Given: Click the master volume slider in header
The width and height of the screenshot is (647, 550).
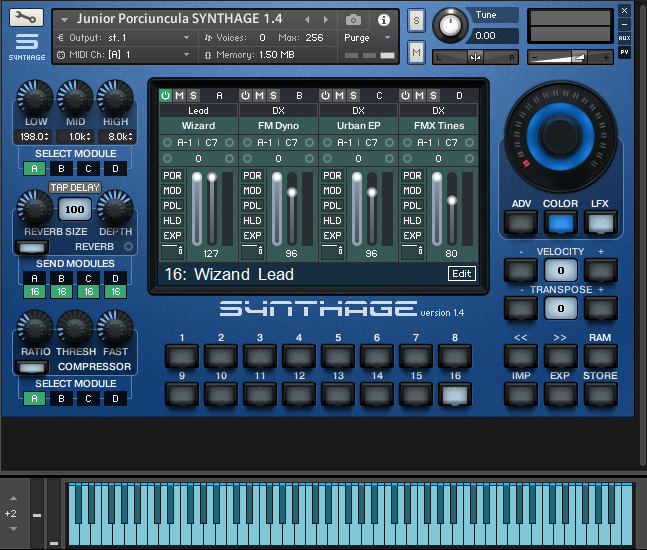Looking at the screenshot, I should pyautogui.click(x=570, y=57).
